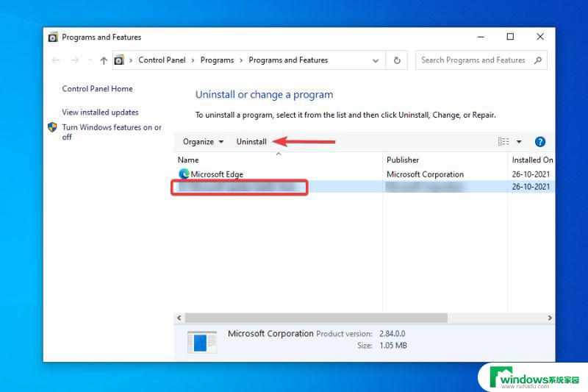Click the horizontal scrollbar thumb

[x=316, y=318]
